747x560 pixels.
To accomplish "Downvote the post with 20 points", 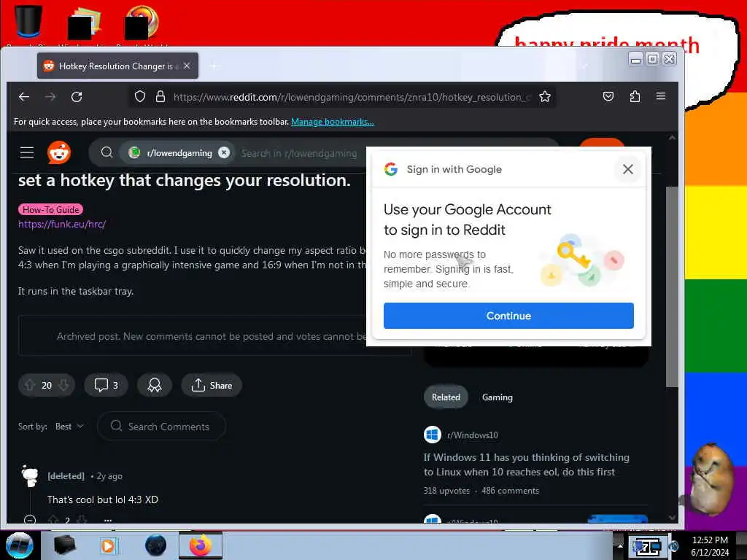I will pyautogui.click(x=63, y=385).
